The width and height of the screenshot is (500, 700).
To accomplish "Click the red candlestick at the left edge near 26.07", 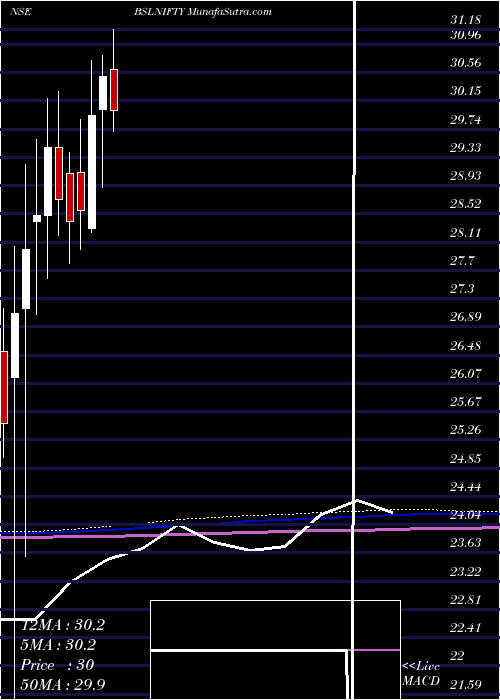I will point(4,387).
